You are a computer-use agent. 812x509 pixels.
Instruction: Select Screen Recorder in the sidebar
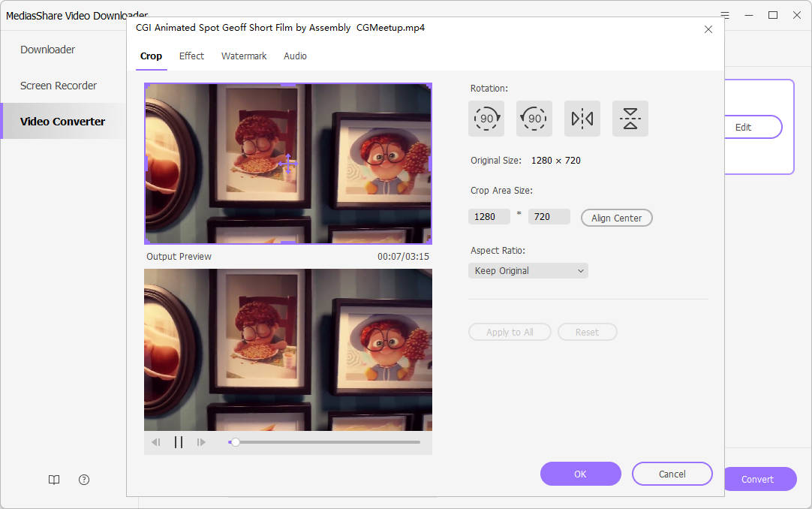point(58,85)
